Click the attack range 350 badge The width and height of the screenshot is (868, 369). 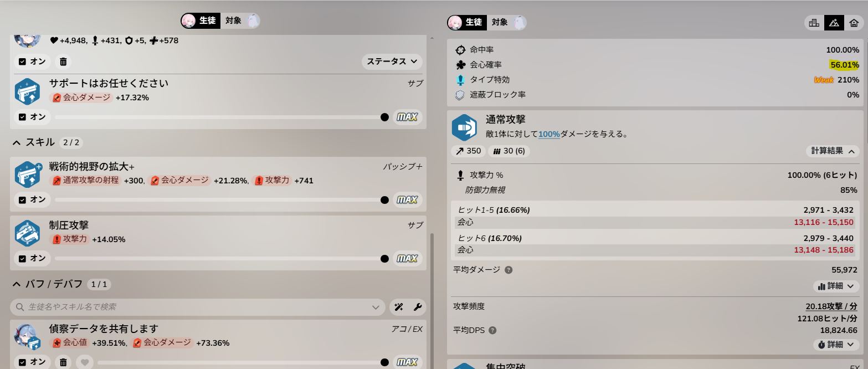tap(469, 151)
